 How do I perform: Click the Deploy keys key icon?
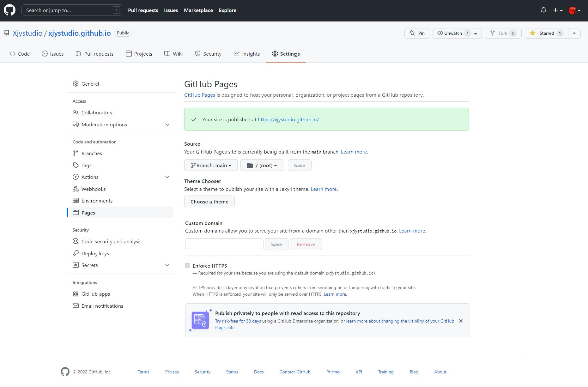tap(76, 253)
